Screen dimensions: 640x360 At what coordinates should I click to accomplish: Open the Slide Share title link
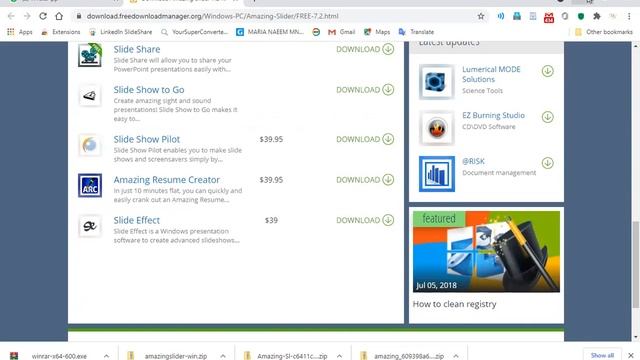tap(137, 49)
